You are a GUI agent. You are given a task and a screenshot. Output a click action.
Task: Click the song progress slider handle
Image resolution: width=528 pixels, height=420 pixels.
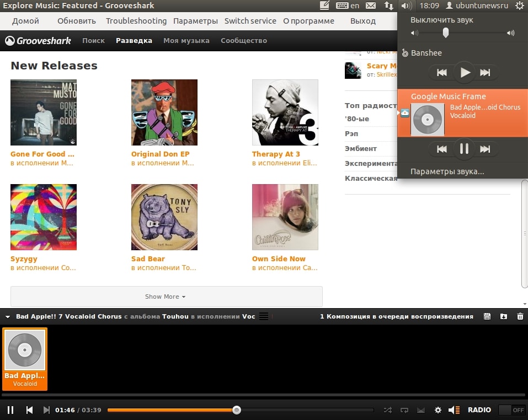point(237,410)
